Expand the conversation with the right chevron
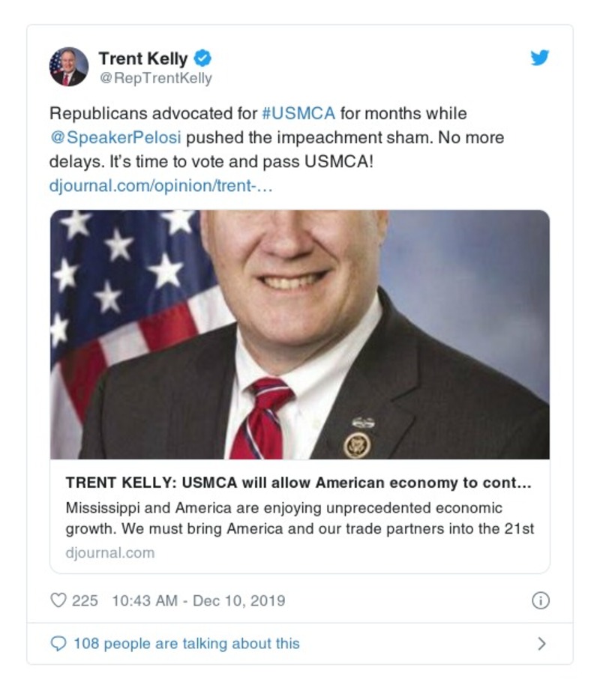 pyautogui.click(x=541, y=644)
